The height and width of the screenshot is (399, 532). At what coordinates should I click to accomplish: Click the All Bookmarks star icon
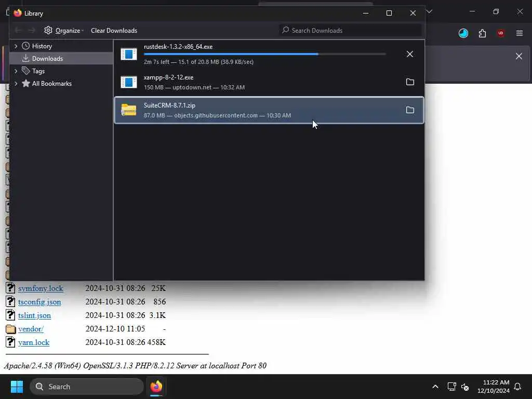26,83
